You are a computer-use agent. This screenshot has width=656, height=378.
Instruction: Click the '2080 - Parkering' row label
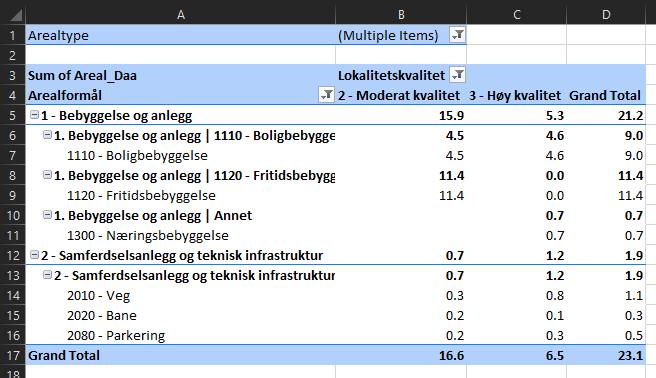116,335
